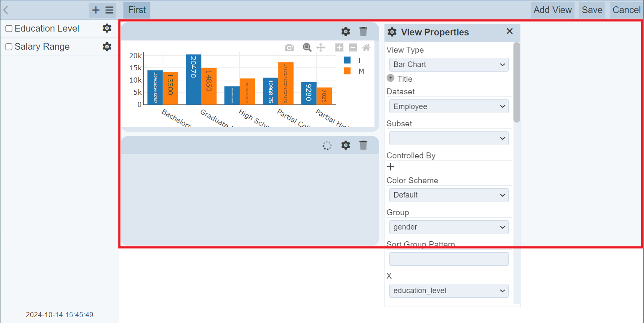This screenshot has width=644, height=323.
Task: Open gear settings of the loading second view
Action: (346, 145)
